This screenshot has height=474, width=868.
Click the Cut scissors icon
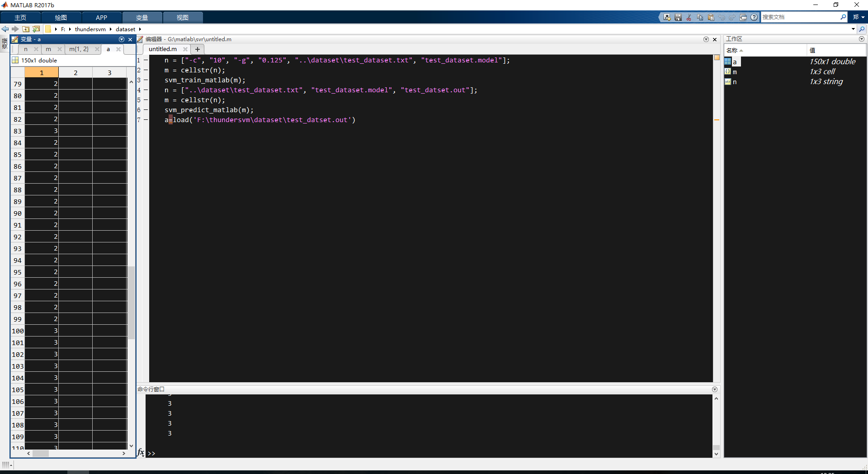coord(689,17)
